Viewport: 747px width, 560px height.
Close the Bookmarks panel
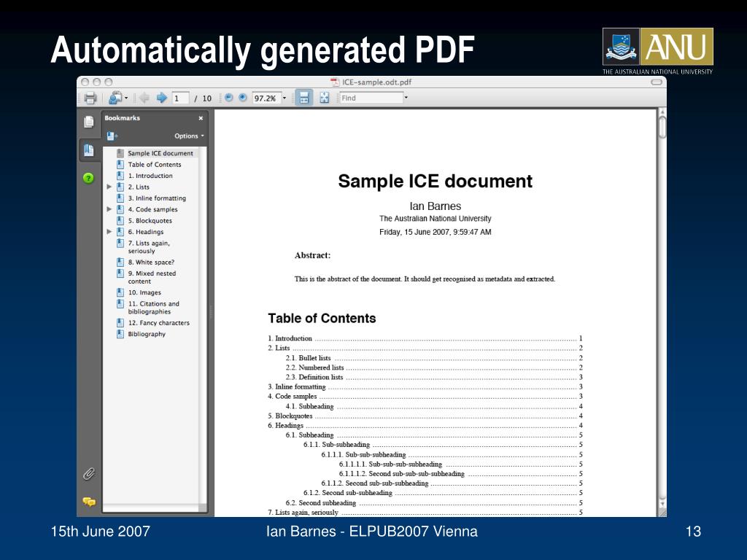pyautogui.click(x=201, y=118)
